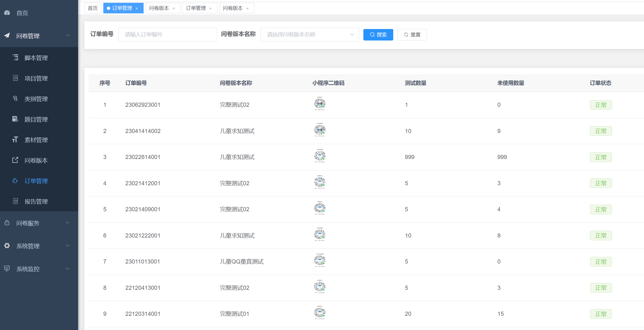Viewport: 644px width, 330px height.
Task: Click test count 999 in row 3
Action: click(409, 157)
